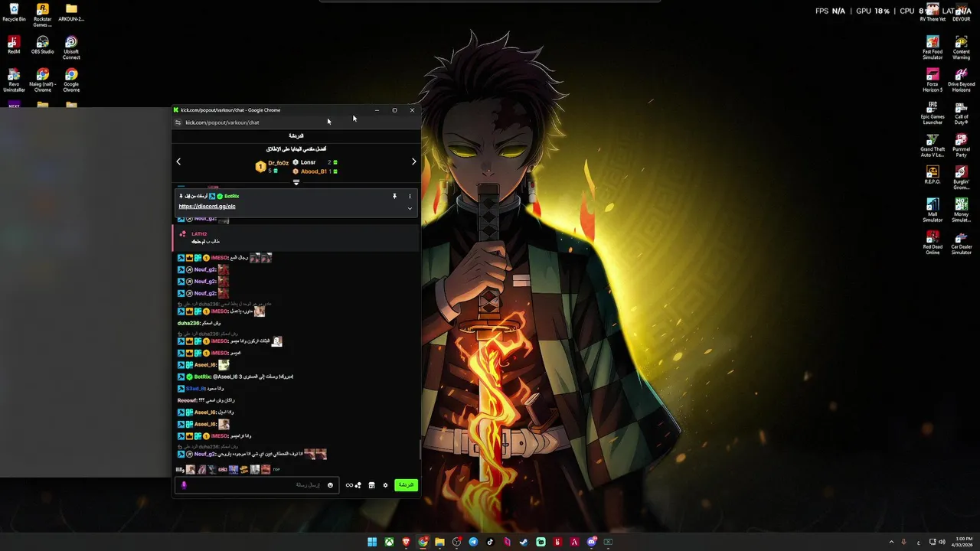Open the discord.gg link in pinned message
The image size is (980, 551).
(x=207, y=207)
